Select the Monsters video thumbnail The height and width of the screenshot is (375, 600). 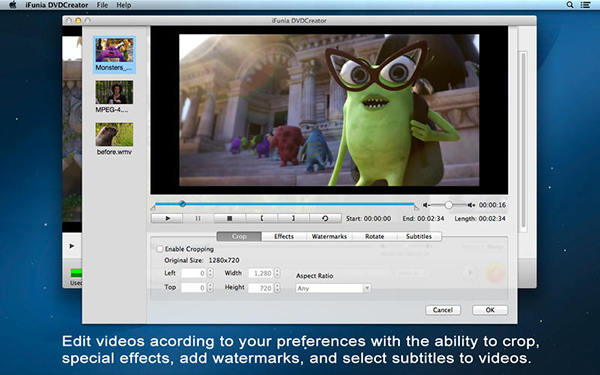click(114, 55)
